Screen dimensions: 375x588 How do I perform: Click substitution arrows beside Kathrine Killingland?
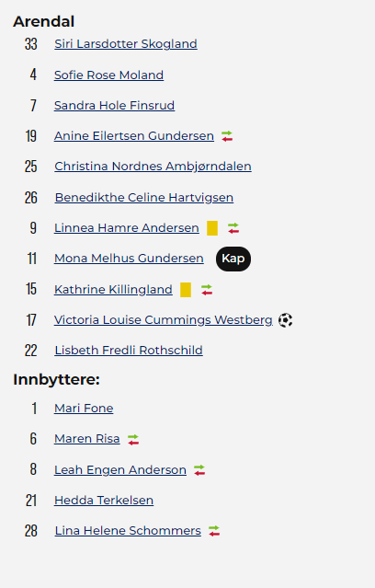[x=207, y=290]
